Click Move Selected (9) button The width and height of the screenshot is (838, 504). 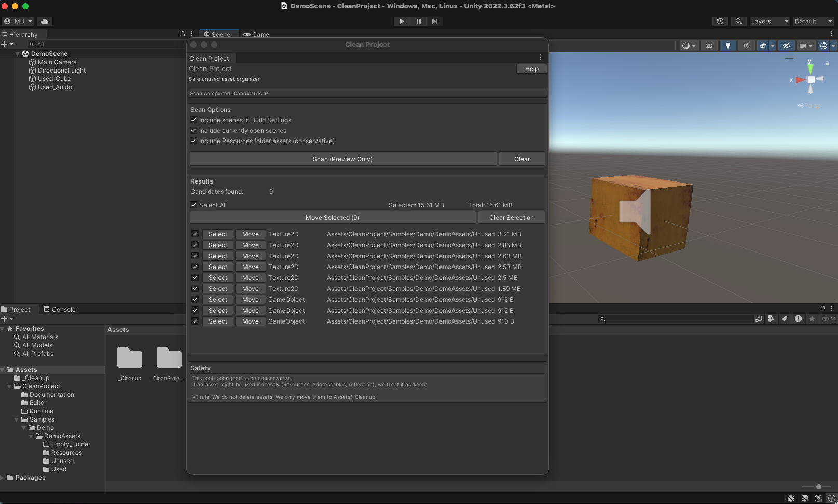[332, 217]
